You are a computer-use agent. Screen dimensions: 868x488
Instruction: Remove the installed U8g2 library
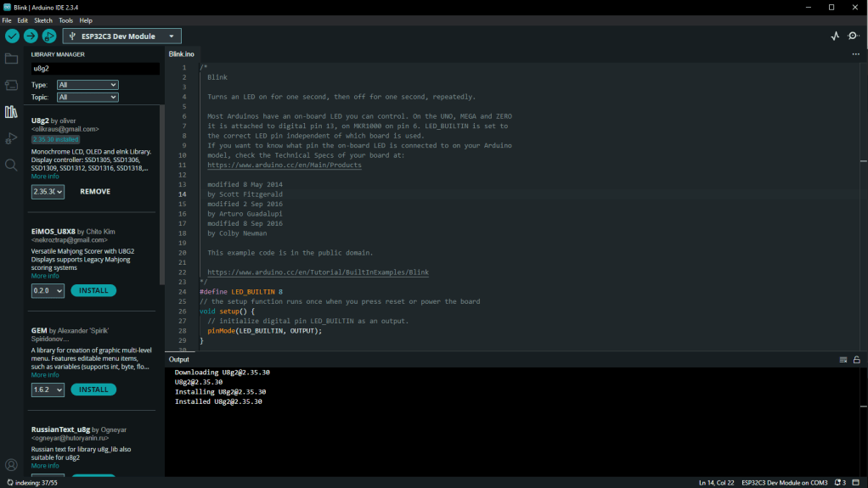[95, 191]
